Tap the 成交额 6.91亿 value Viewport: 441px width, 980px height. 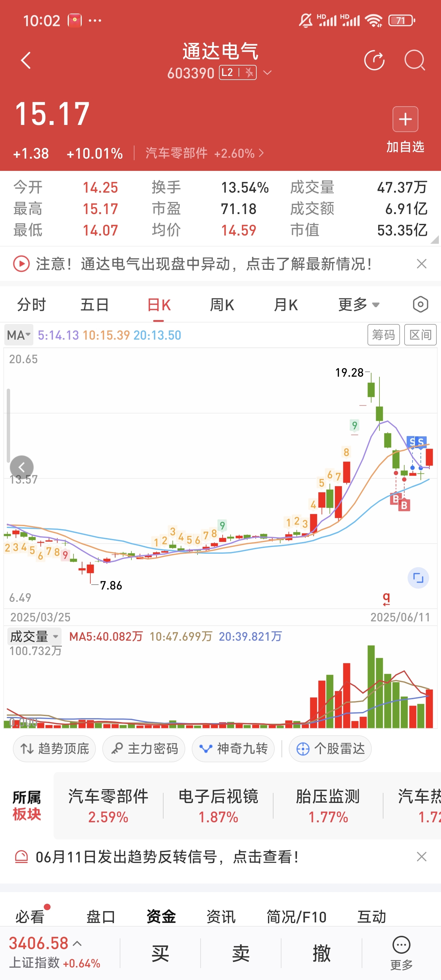tap(406, 209)
